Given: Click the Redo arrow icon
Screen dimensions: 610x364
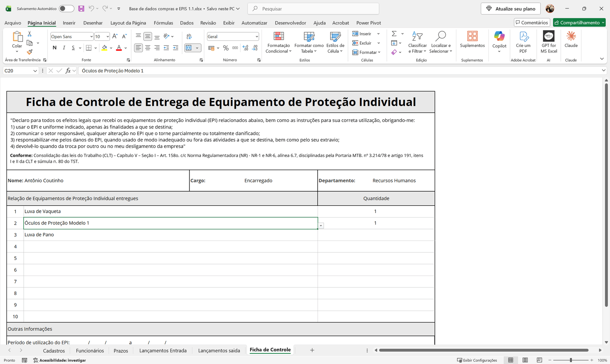Looking at the screenshot, I should point(105,8).
